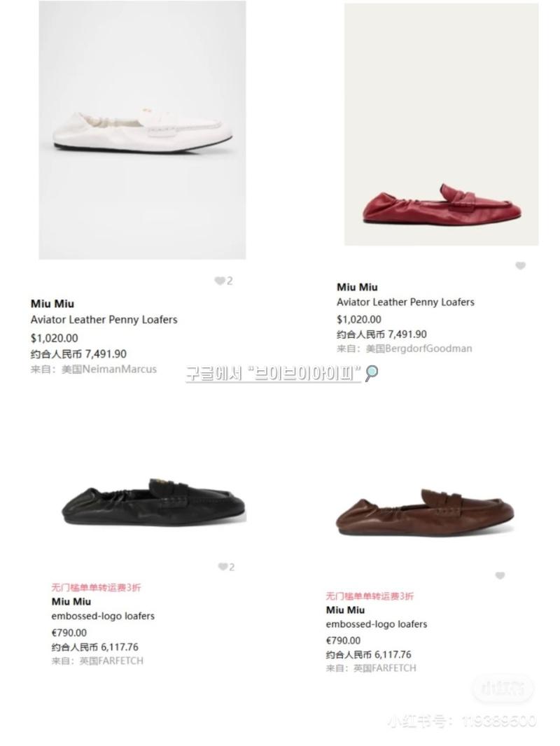Screen dimensions: 560x746
Task: Click the Korean search text overlay
Action: (274, 374)
